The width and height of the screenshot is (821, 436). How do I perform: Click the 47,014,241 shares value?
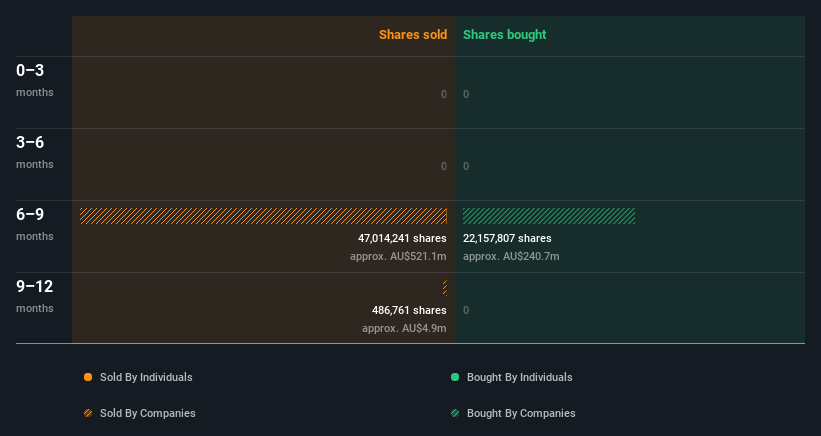pyautogui.click(x=402, y=239)
